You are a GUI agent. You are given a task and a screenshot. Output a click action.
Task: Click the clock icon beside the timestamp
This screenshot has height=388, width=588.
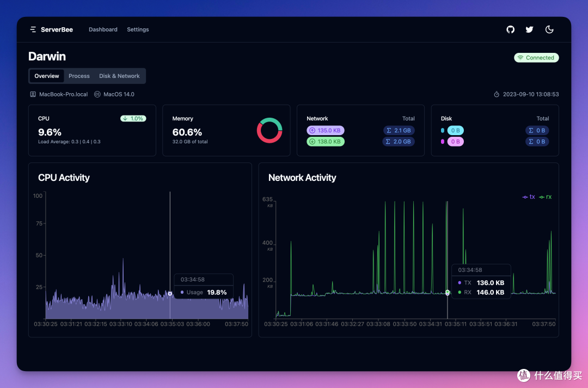[x=496, y=94]
